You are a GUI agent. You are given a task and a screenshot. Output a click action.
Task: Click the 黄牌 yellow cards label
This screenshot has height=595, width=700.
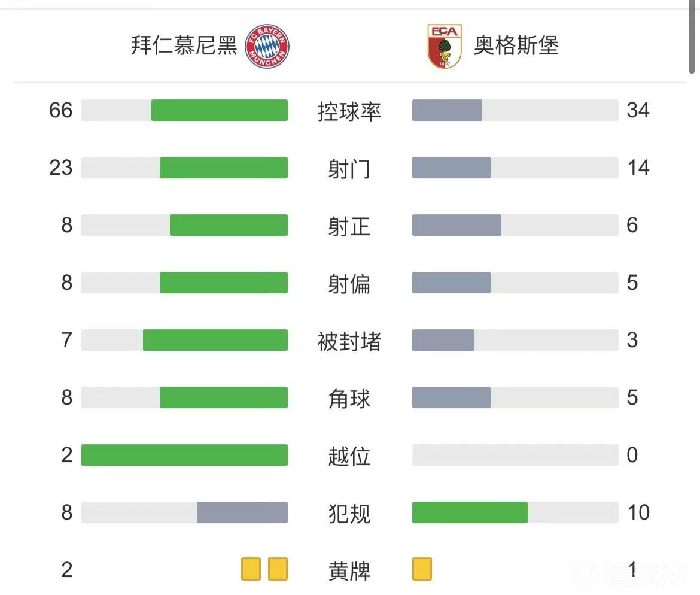[349, 571]
